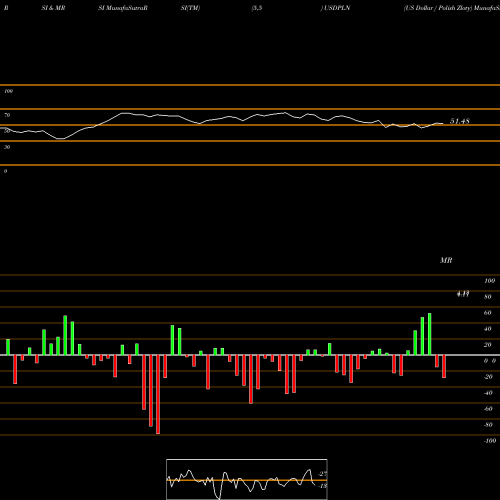Click the 70 level label on RSI axis

pyautogui.click(x=7, y=115)
